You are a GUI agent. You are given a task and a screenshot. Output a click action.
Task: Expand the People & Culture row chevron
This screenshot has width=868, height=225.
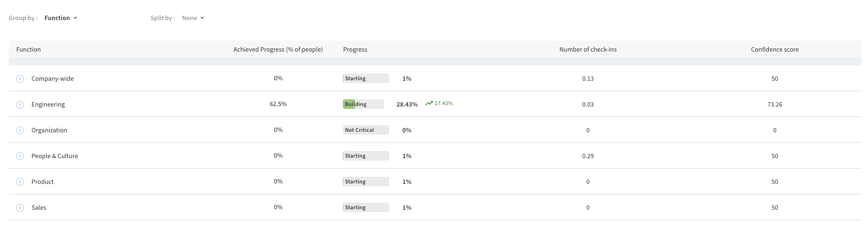pyautogui.click(x=20, y=156)
